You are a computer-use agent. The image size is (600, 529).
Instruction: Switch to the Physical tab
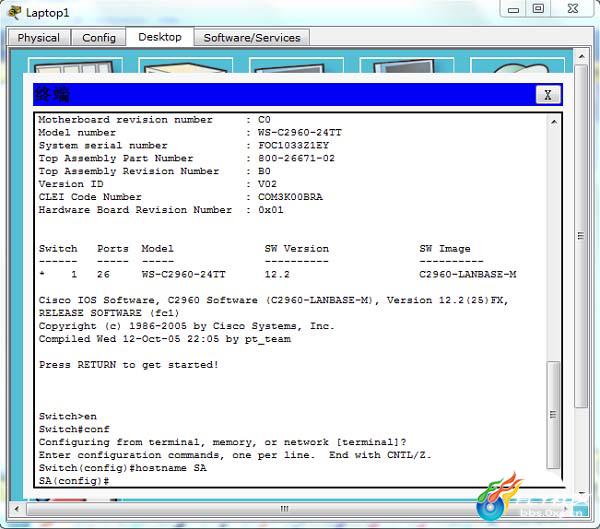[39, 38]
